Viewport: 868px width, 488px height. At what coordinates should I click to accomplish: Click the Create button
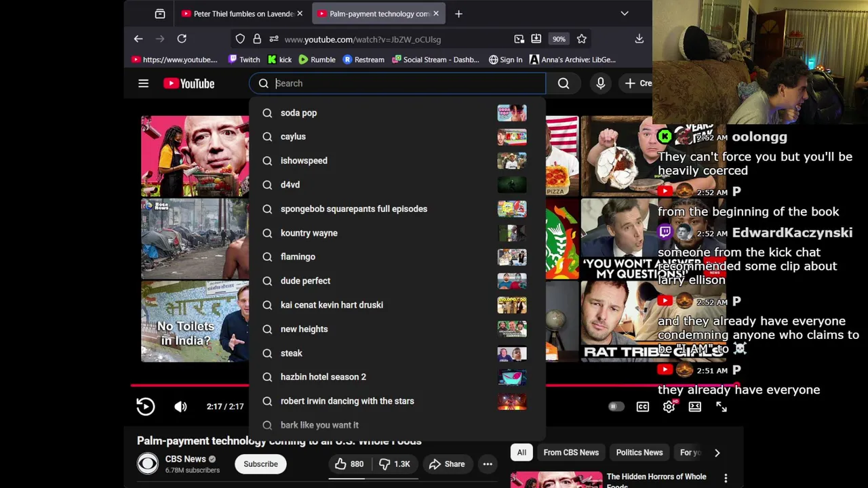(x=637, y=83)
